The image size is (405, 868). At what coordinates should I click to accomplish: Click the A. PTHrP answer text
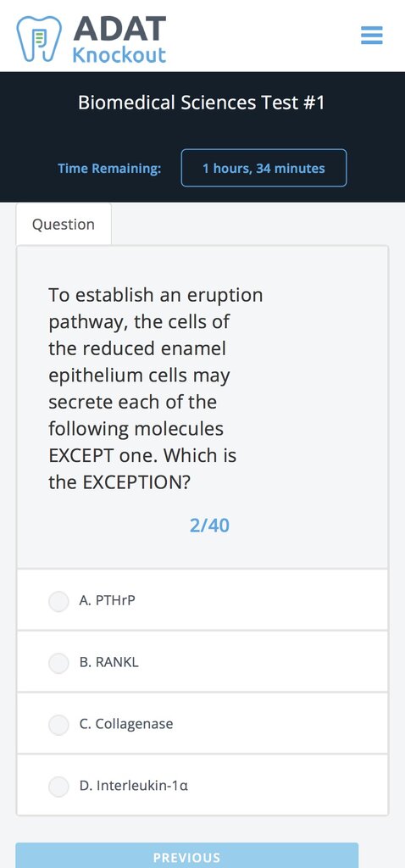pos(108,601)
